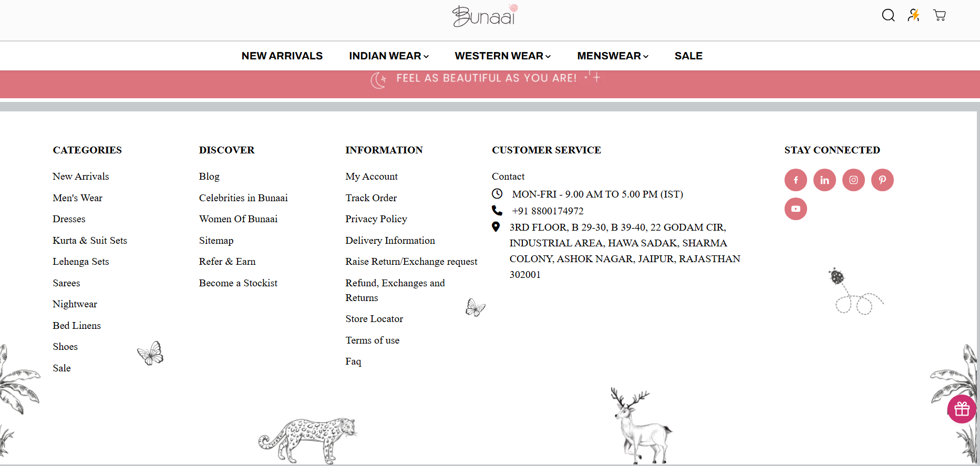Open Nightwear category link
The width and height of the screenshot is (980, 466).
tap(75, 304)
